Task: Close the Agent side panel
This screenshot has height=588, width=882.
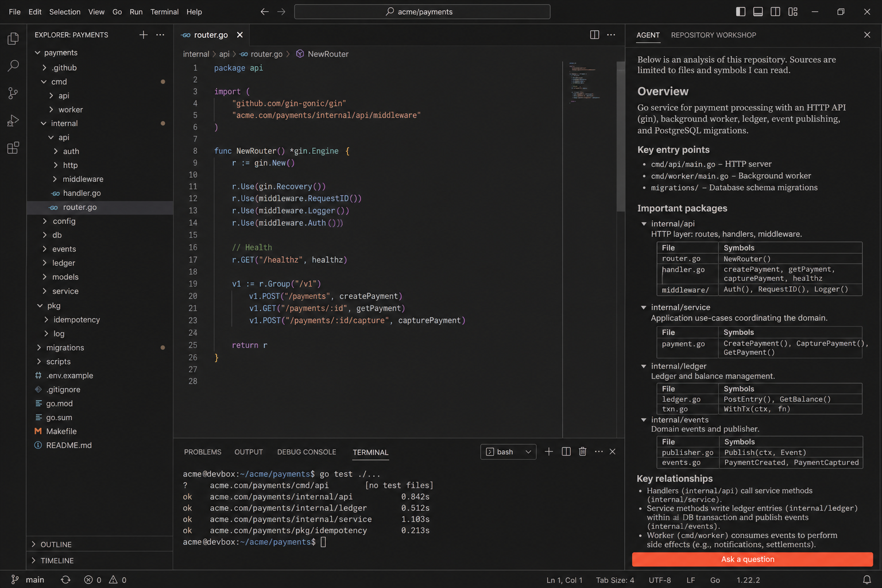Action: click(x=867, y=35)
